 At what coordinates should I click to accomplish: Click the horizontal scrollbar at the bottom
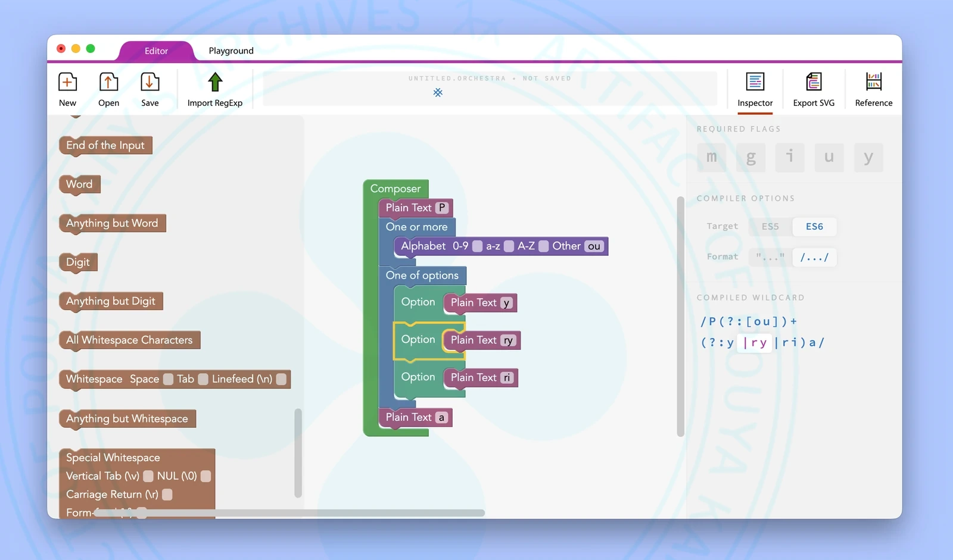pyautogui.click(x=289, y=513)
